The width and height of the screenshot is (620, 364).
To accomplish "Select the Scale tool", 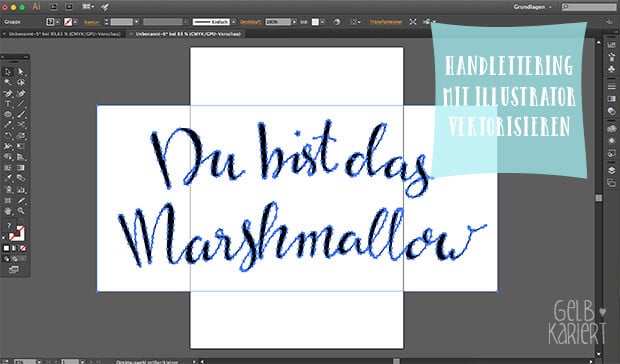I will [x=21, y=136].
